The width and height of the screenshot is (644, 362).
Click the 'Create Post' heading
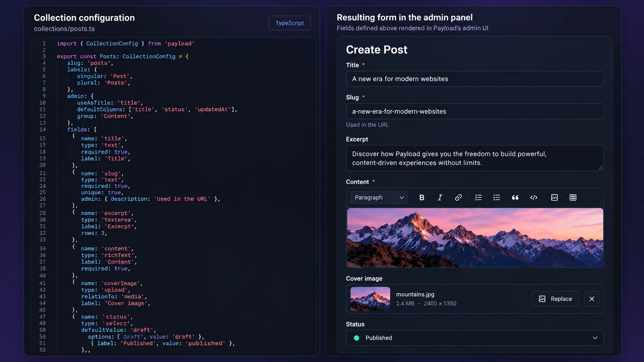click(x=377, y=50)
